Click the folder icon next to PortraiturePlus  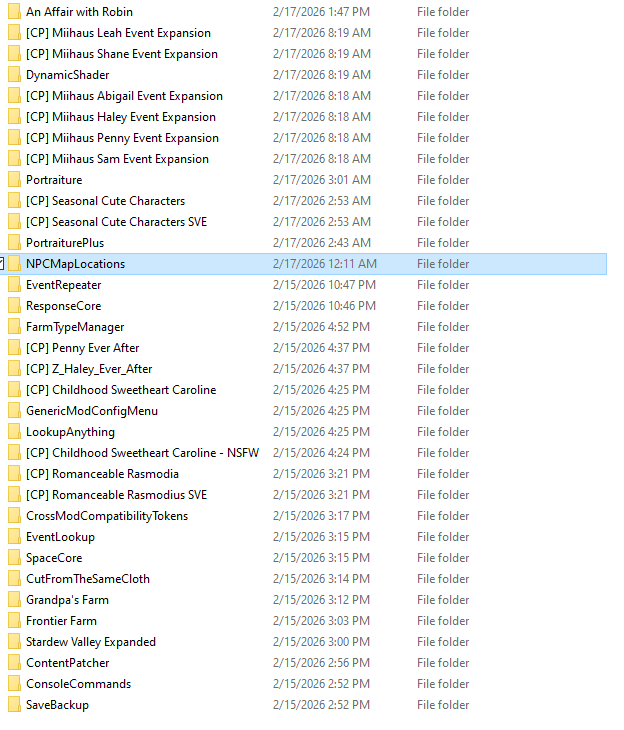click(14, 243)
